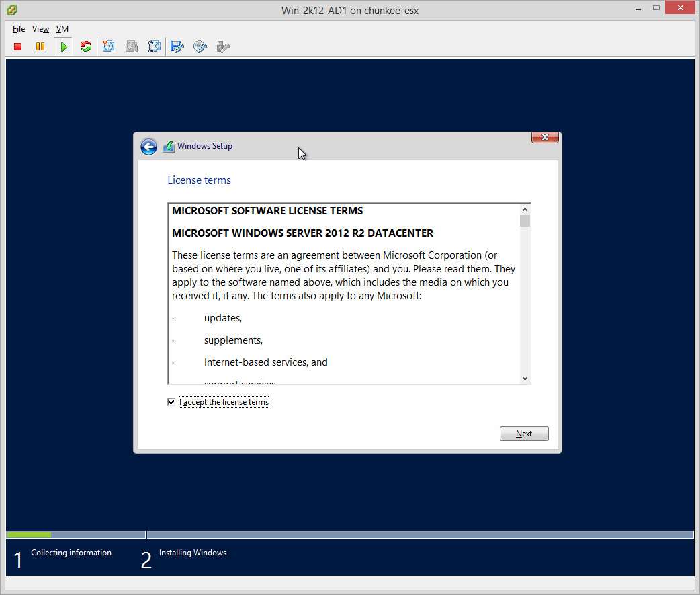The height and width of the screenshot is (595, 700).
Task: Reset the virtual machine via restart icon
Action: (86, 46)
